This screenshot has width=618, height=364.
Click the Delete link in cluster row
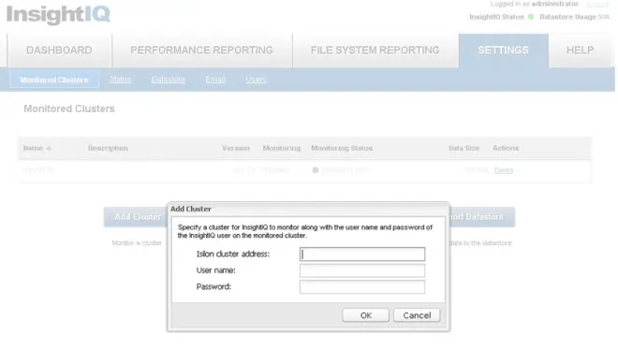(x=504, y=170)
